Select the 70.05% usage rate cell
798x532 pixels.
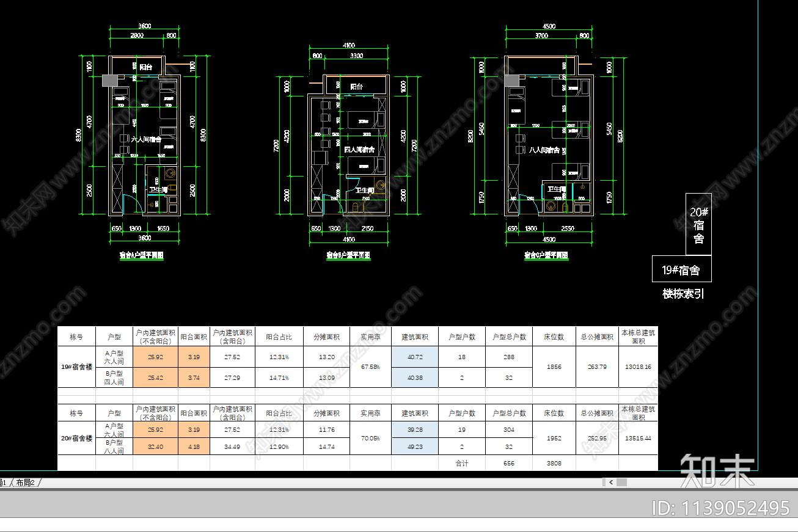pyautogui.click(x=370, y=438)
